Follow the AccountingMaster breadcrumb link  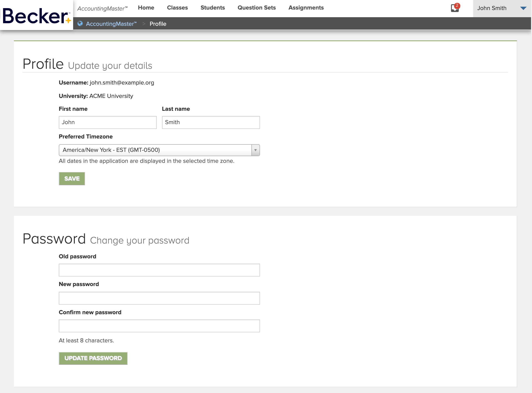(111, 24)
